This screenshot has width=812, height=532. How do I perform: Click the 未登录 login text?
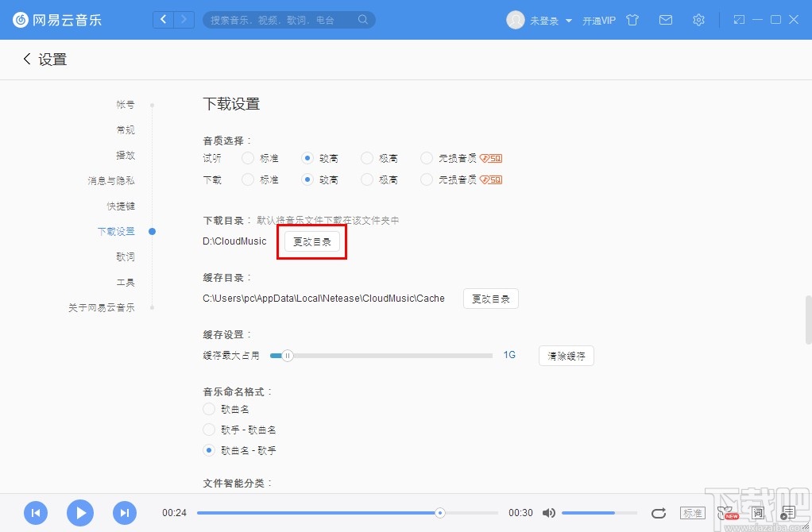pos(543,21)
